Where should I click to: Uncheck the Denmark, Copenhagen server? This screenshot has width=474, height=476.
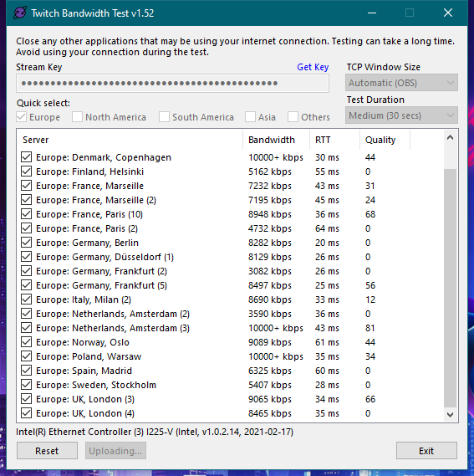point(27,157)
